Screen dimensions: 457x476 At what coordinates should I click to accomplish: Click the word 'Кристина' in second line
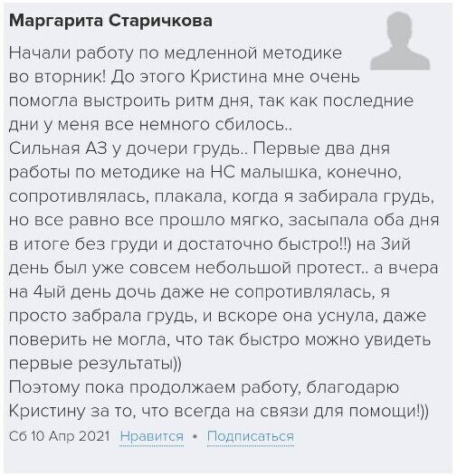[229, 77]
